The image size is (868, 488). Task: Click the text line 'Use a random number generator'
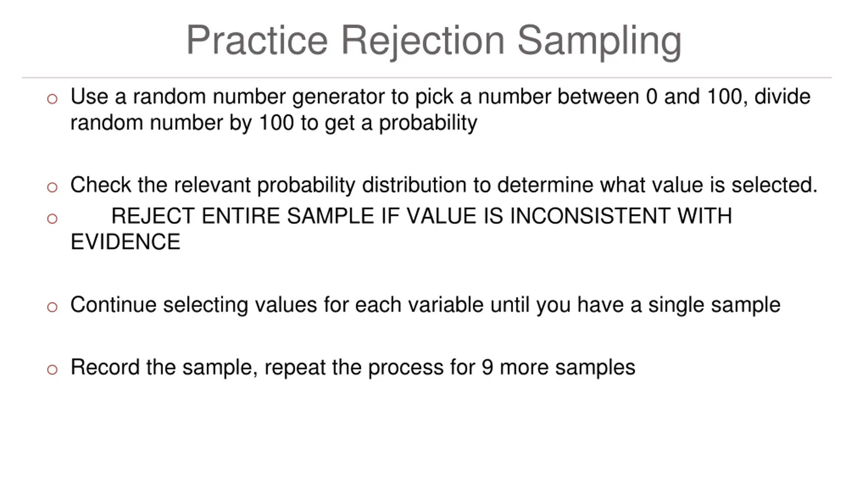click(x=440, y=97)
